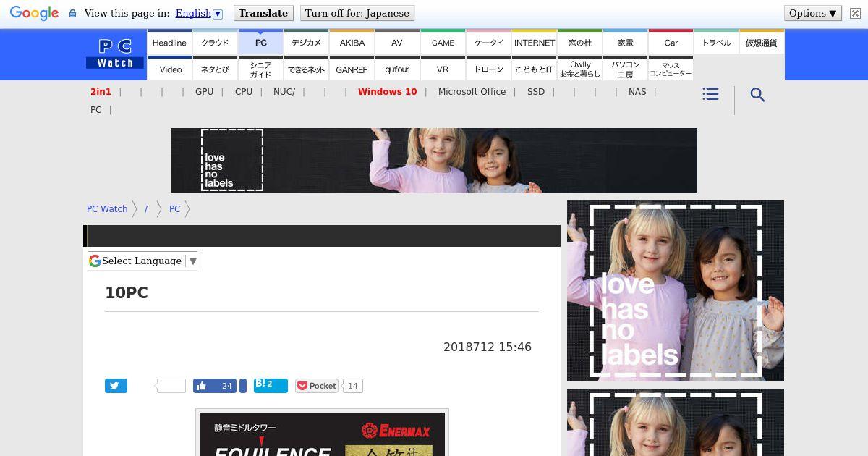Bookmark with the Hatena B! button

pyautogui.click(x=271, y=385)
